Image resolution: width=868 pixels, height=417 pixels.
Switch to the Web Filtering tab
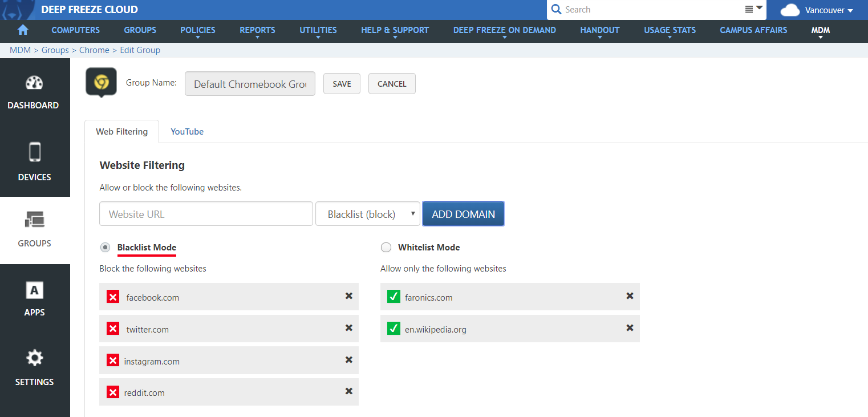(121, 131)
